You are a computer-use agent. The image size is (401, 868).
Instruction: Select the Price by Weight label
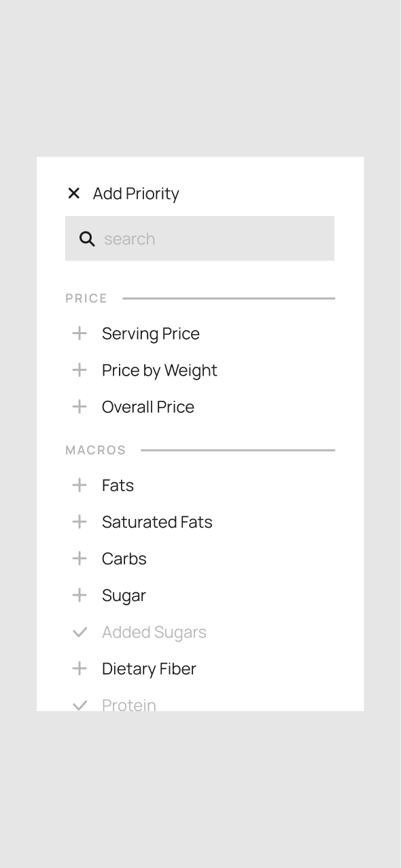pos(160,370)
